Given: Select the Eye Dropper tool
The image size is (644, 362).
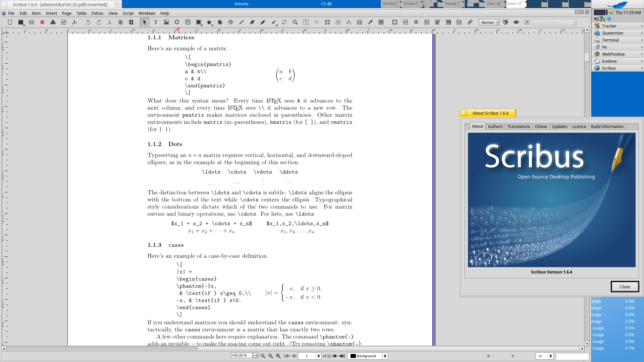Looking at the screenshot, I should tap(370, 22).
